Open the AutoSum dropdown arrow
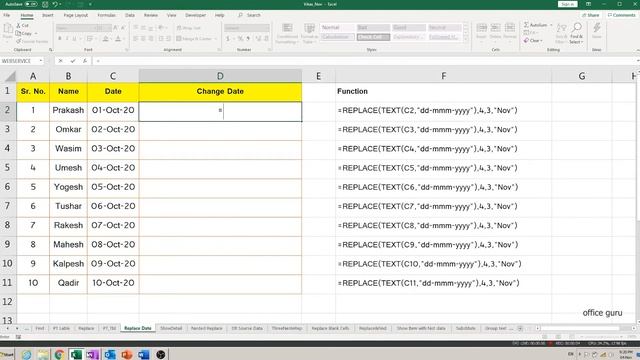The image size is (640, 360). (551, 25)
